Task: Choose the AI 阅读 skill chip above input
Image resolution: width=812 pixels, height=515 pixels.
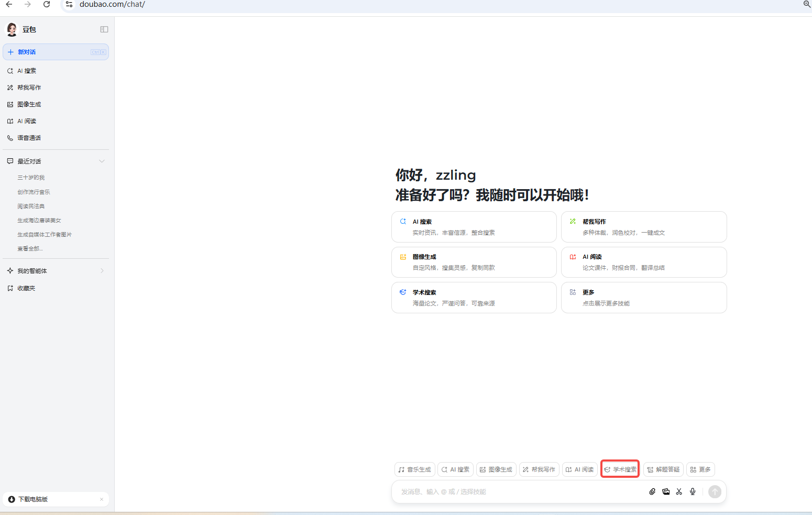Action: pyautogui.click(x=580, y=469)
